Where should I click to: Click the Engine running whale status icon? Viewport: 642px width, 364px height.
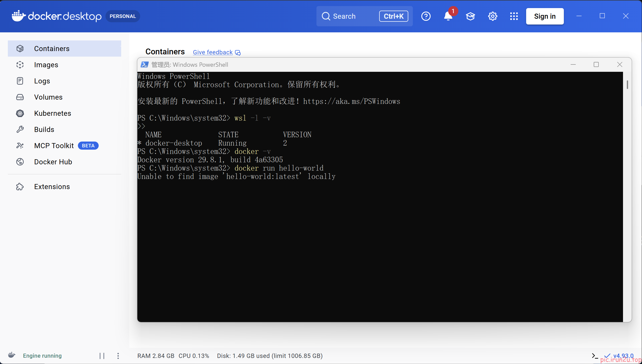(x=12, y=355)
